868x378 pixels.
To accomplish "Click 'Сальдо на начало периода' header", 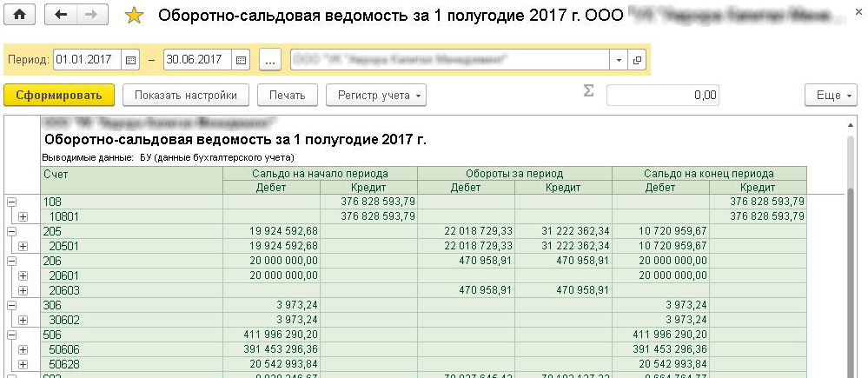I will tap(320, 174).
